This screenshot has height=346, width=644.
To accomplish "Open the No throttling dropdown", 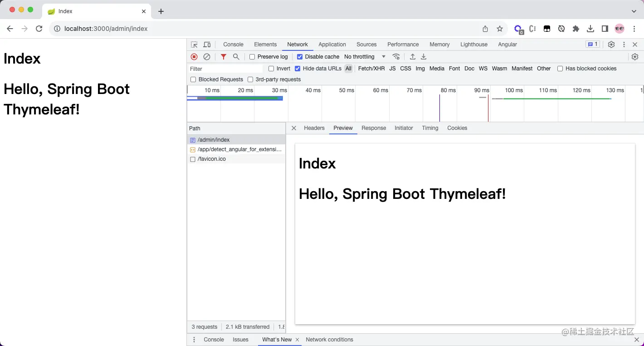I will pos(365,57).
